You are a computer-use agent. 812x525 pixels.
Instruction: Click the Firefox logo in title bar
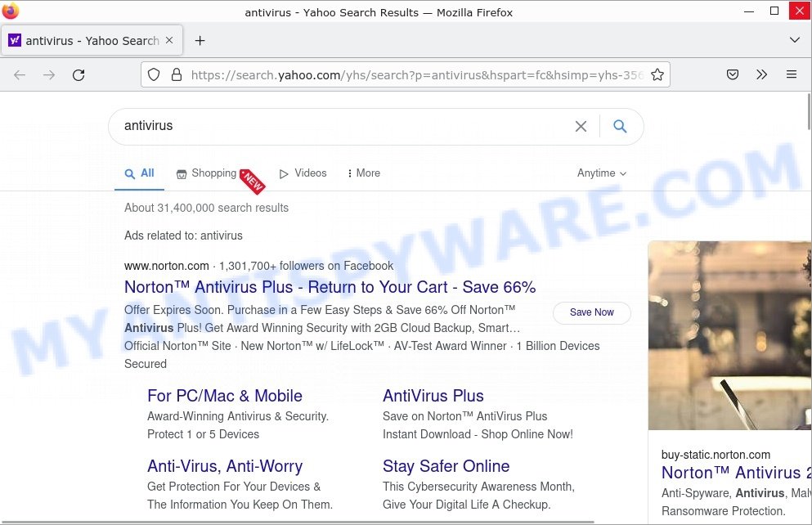coord(10,11)
